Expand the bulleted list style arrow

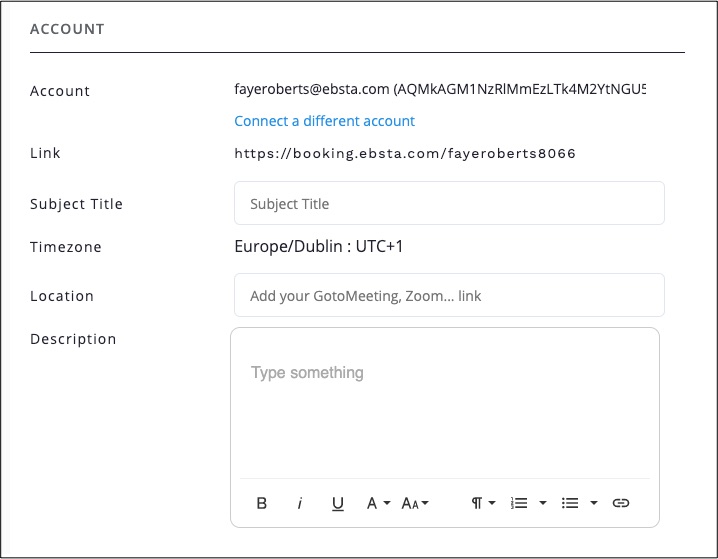pos(593,503)
